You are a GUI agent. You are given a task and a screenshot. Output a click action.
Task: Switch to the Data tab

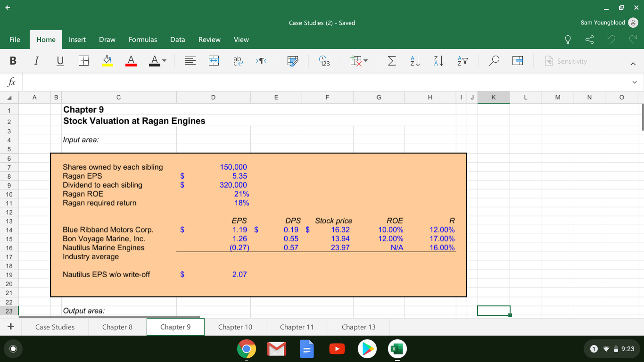pyautogui.click(x=177, y=40)
